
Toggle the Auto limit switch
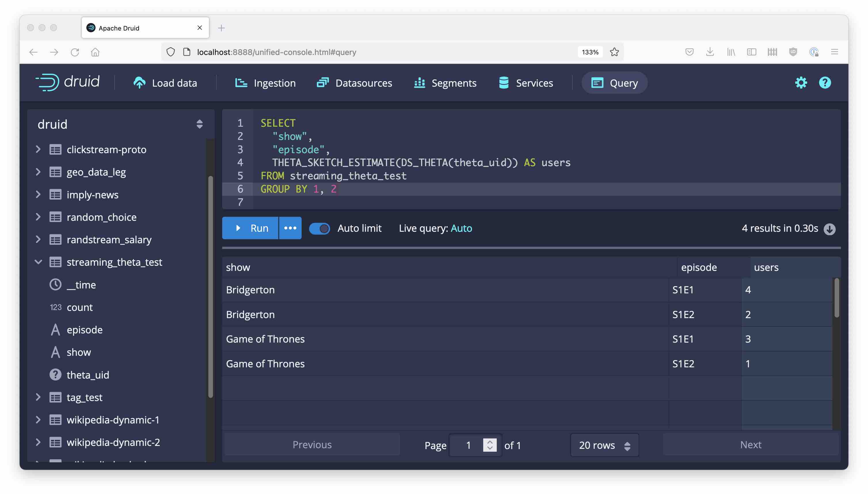(319, 228)
